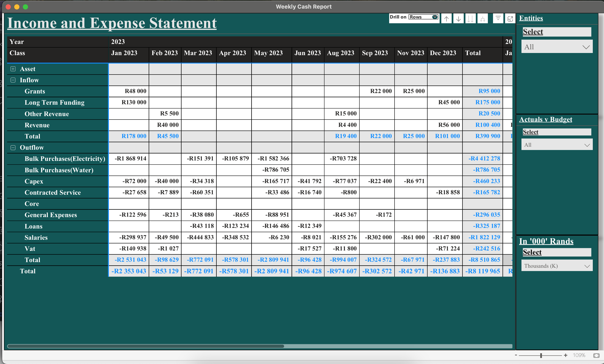Expand the Asset row
The image size is (604, 364).
point(13,69)
